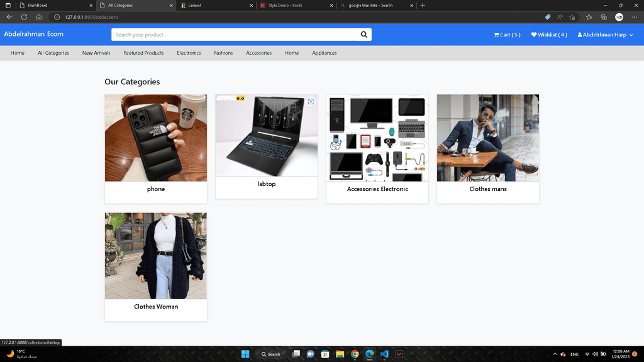Open the browser Settings and more menu

point(635,17)
